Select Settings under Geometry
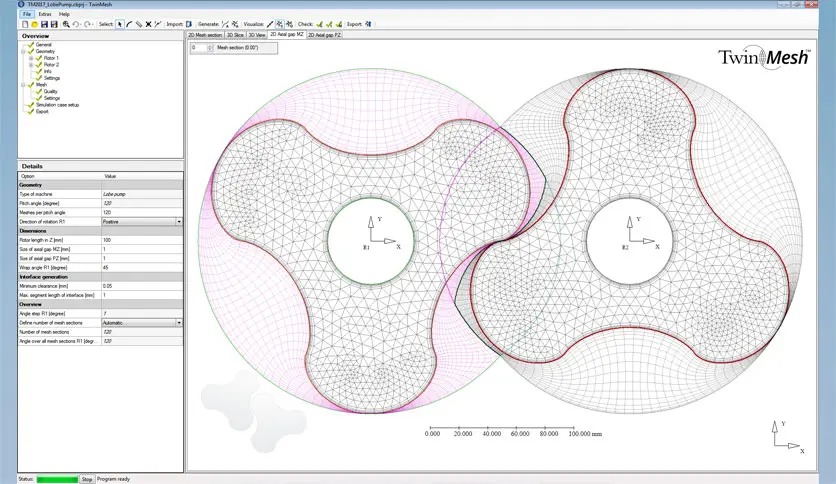Image resolution: width=836 pixels, height=484 pixels. pos(52,78)
